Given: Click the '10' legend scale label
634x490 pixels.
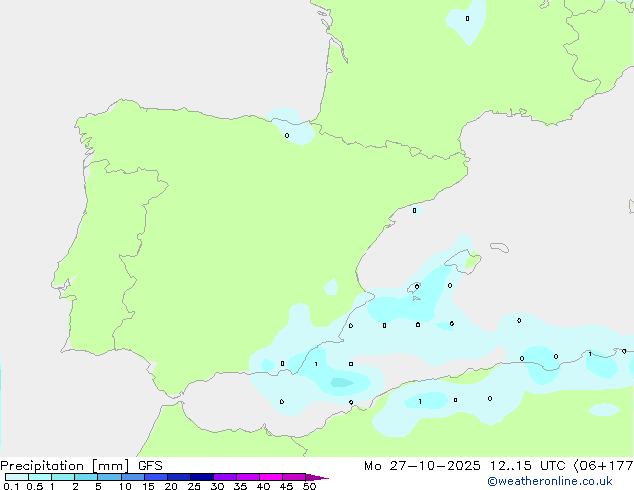Looking at the screenshot, I should pos(125,486).
